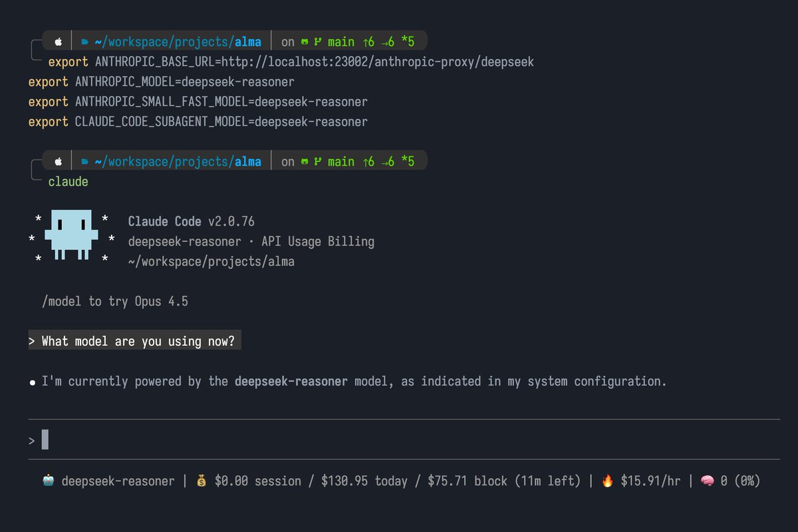Click the ANTHROPIC_MODEL=deepseek-reasoner line
The image size is (798, 532).
click(x=161, y=82)
